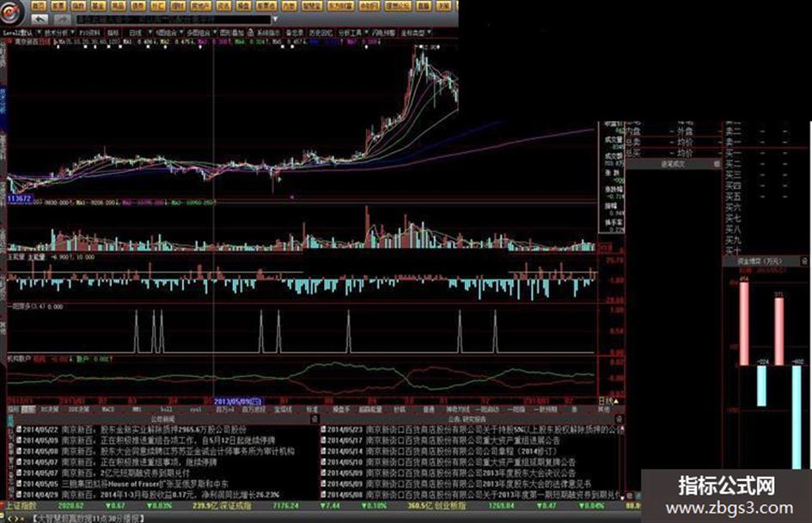Screen dimensions: 812x523
Task: Click the 公告,研究报告 panel header icon
Action: (619, 418)
